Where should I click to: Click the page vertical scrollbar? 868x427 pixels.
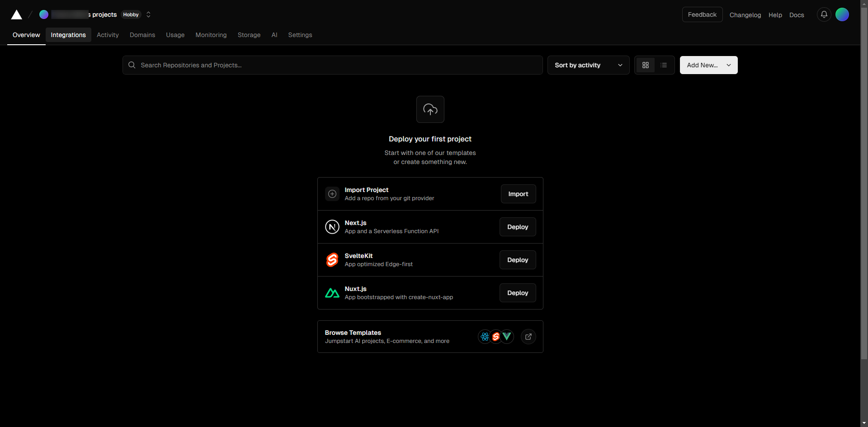click(864, 183)
